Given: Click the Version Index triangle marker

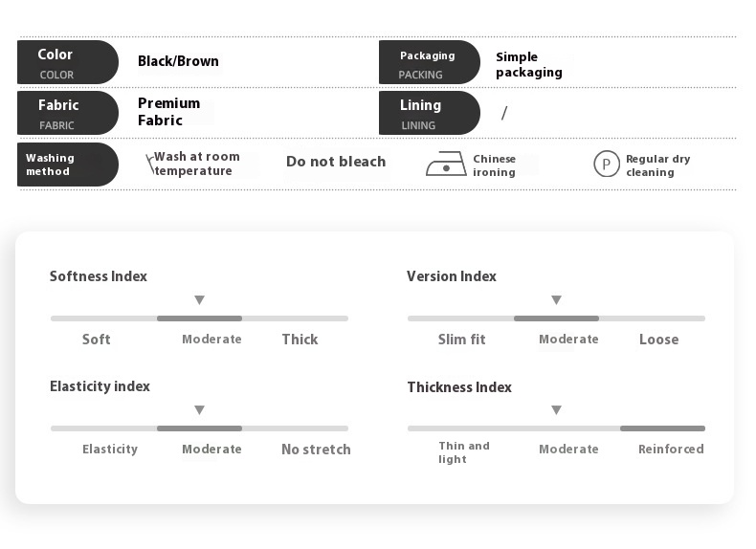Looking at the screenshot, I should [x=556, y=300].
